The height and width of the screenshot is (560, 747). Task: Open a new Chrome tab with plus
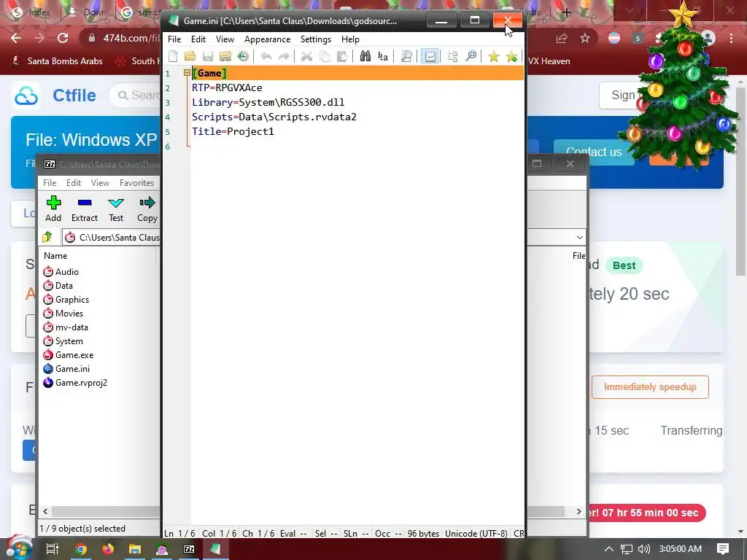tap(566, 13)
